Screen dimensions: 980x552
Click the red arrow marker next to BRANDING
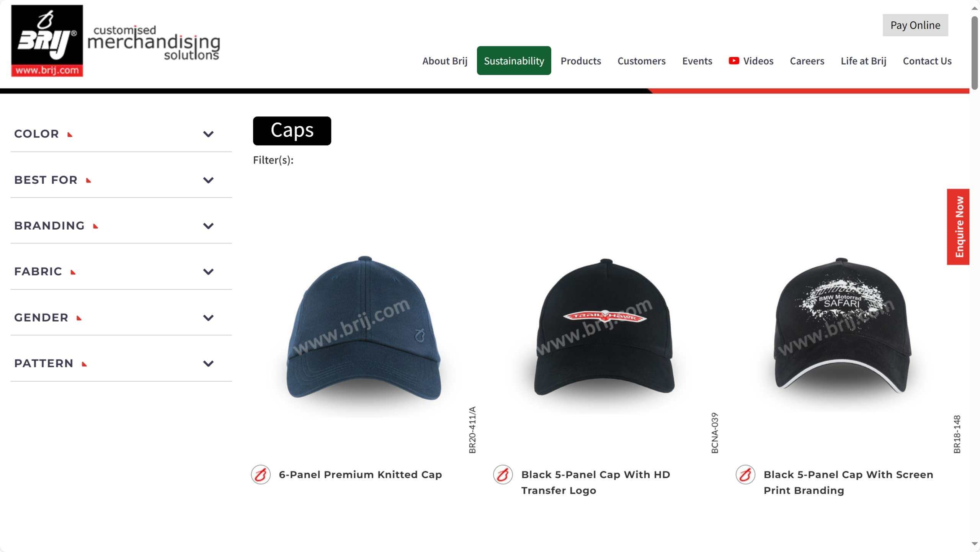tap(96, 226)
